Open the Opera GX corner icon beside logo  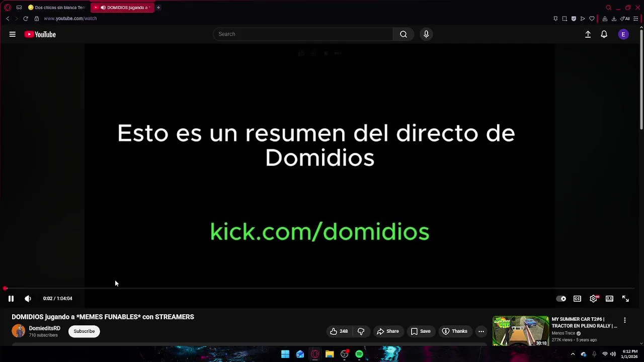click(19, 8)
